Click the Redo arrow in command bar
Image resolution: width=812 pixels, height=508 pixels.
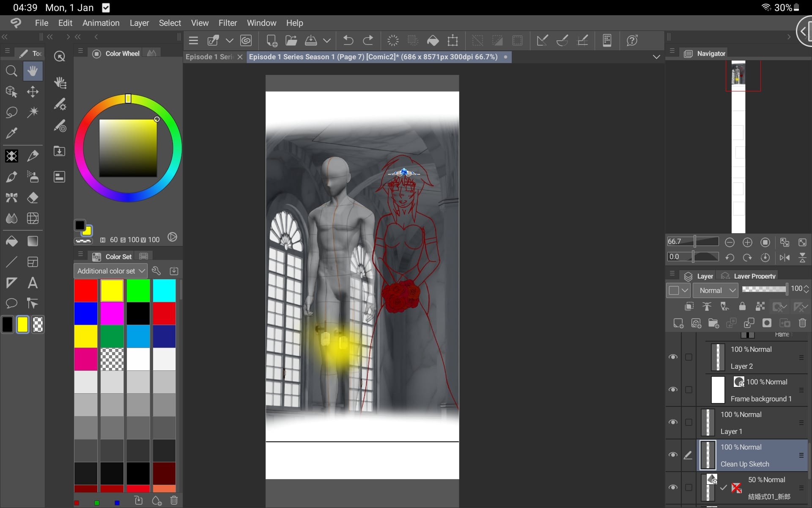[x=368, y=41]
